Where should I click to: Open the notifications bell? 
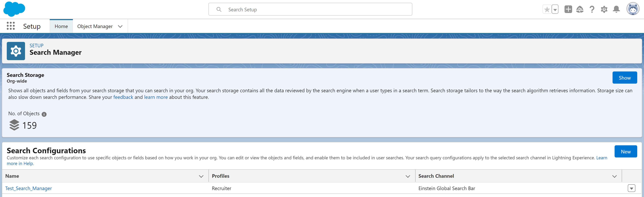[x=616, y=9]
